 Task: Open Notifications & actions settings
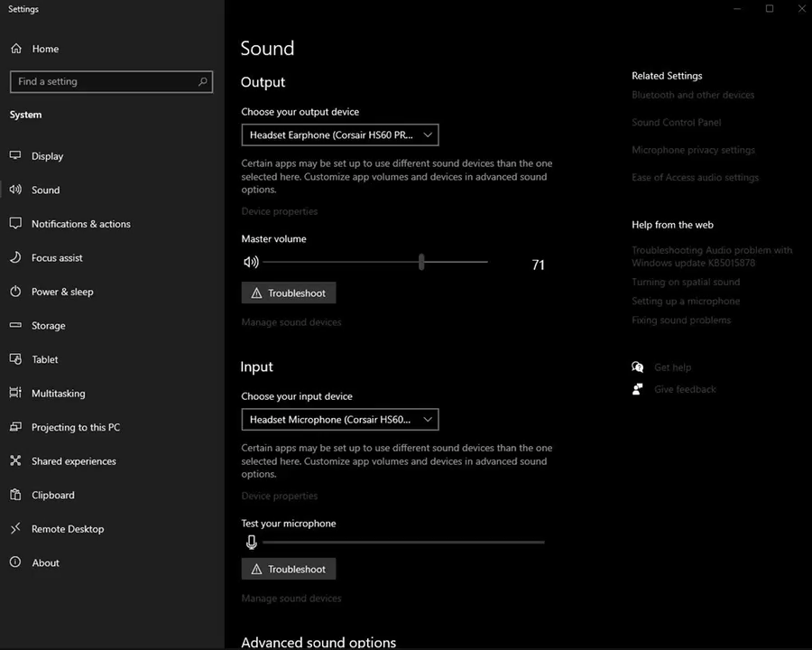click(80, 224)
